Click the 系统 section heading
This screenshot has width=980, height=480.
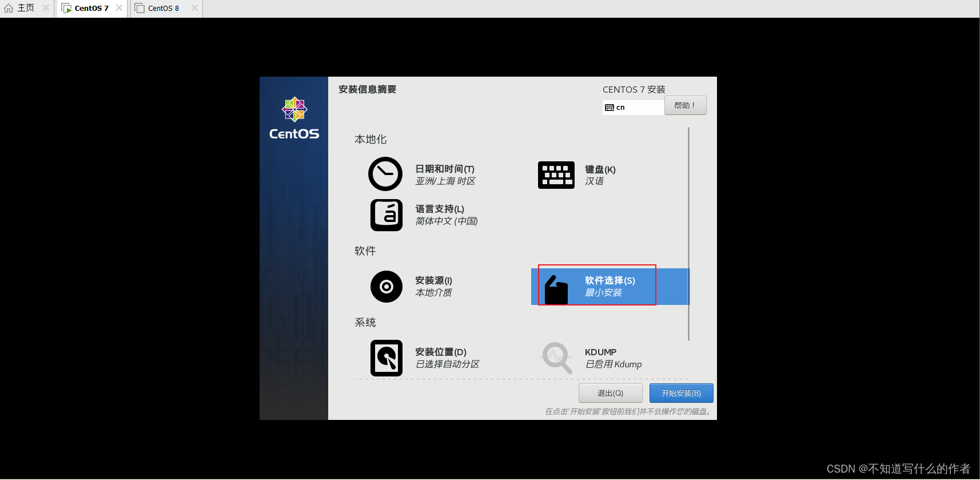[365, 323]
